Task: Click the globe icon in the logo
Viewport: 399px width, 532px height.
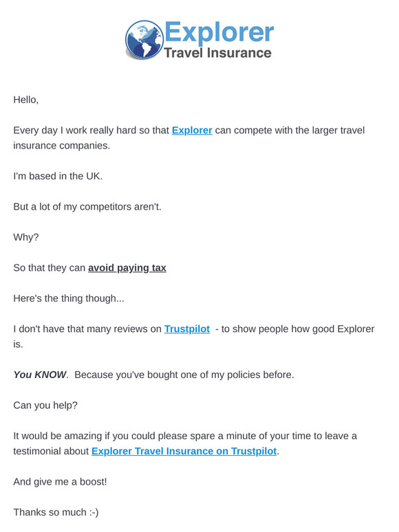Action: pyautogui.click(x=144, y=40)
